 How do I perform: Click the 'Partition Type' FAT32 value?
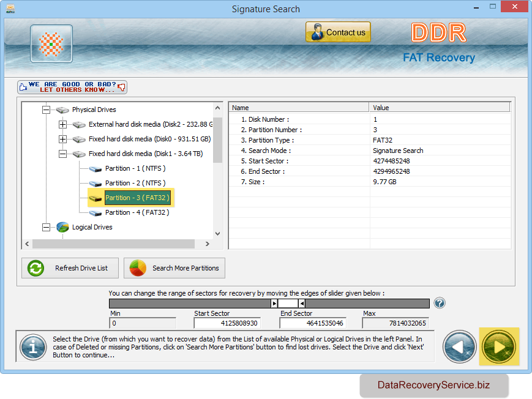pos(383,140)
